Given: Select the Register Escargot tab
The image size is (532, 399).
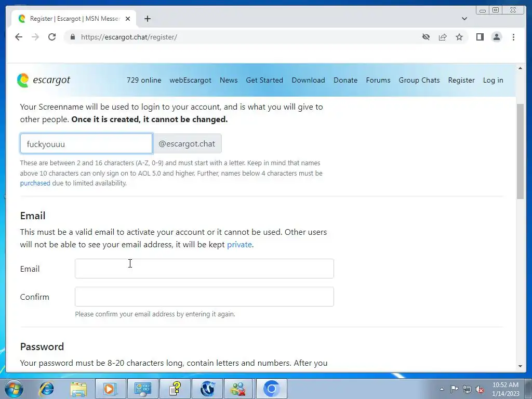Looking at the screenshot, I should (74, 19).
